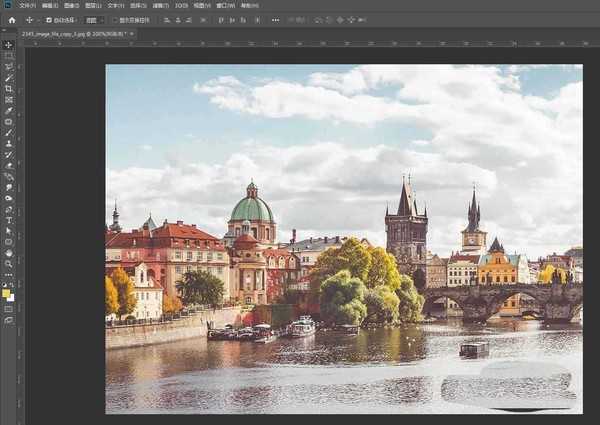Open the 图层 auto-select dropdown
The width and height of the screenshot is (600, 425).
pos(95,19)
